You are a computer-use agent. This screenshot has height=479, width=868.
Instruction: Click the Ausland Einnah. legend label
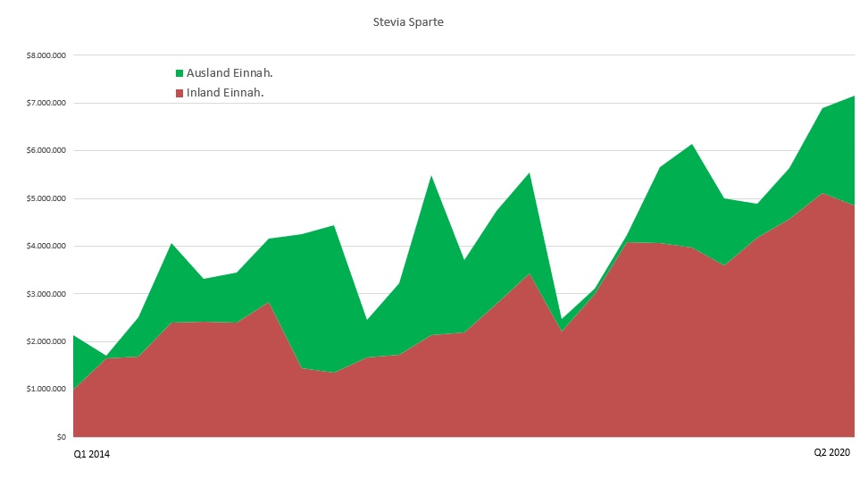(x=229, y=73)
